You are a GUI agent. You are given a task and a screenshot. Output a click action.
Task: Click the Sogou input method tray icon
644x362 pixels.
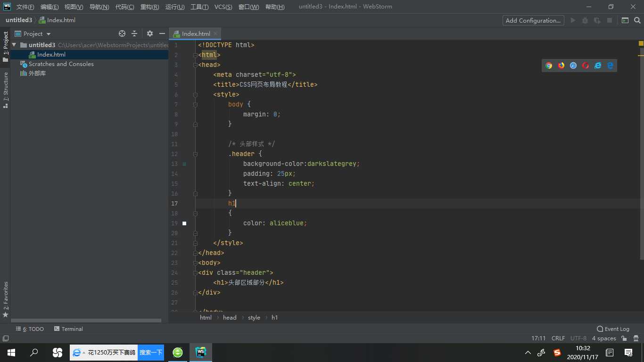click(557, 352)
